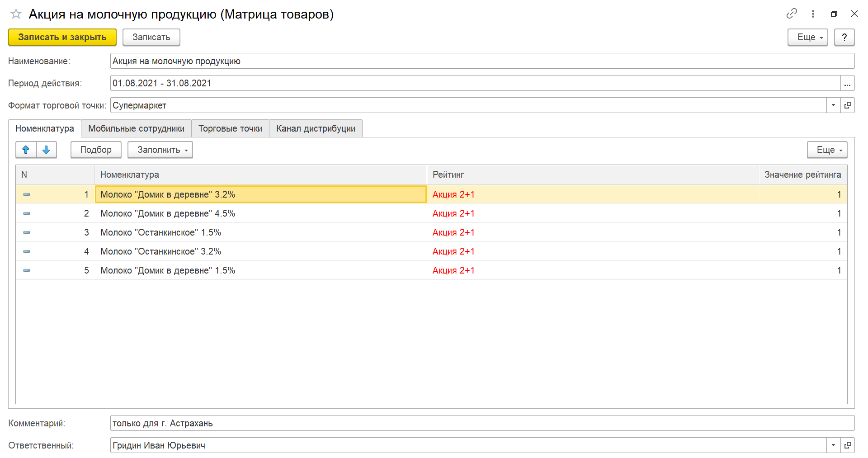Open the three-dot options menu in title bar
This screenshot has height=458, width=868.
click(x=813, y=14)
